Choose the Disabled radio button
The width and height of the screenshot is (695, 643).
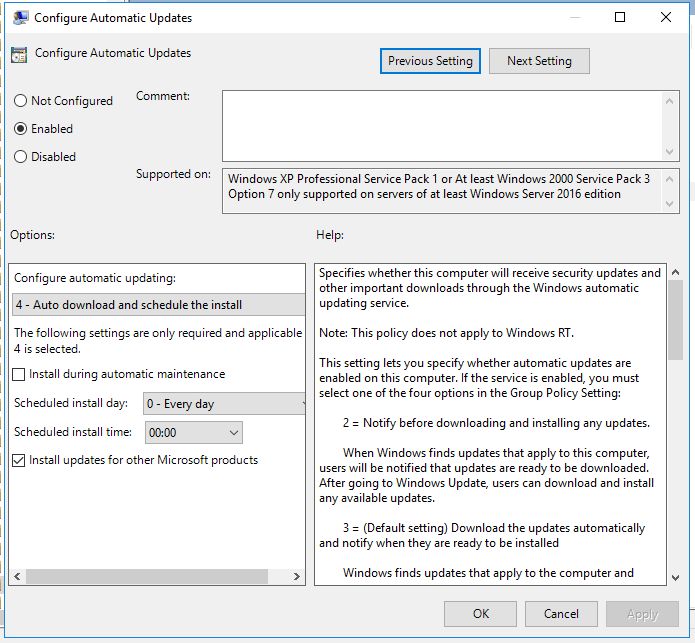(x=20, y=157)
